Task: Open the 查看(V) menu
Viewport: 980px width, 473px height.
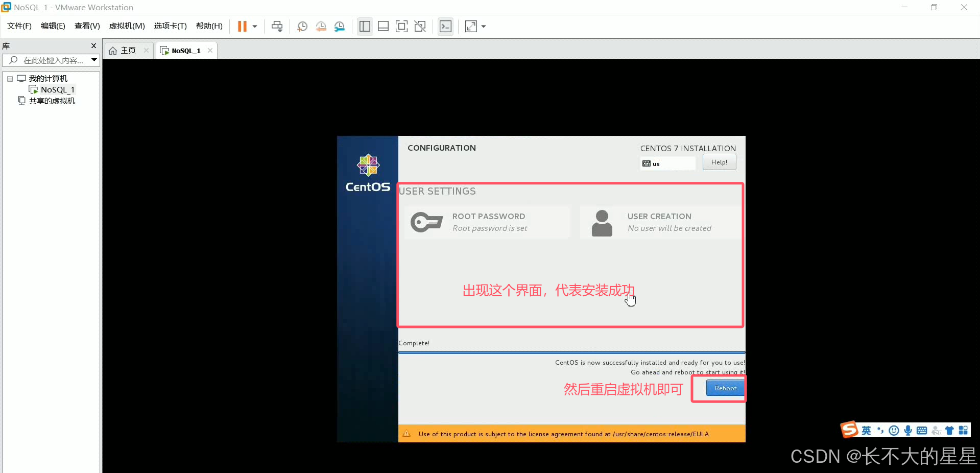Action: (x=87, y=26)
